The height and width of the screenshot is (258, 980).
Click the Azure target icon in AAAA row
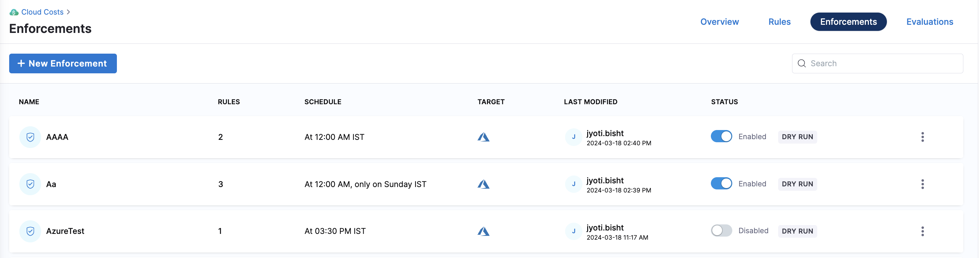[x=483, y=137]
